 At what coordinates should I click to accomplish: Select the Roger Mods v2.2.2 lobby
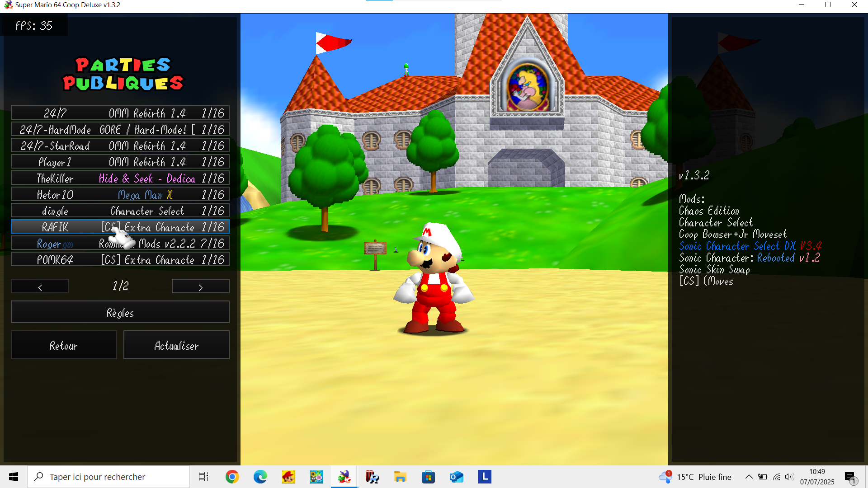[x=120, y=243]
